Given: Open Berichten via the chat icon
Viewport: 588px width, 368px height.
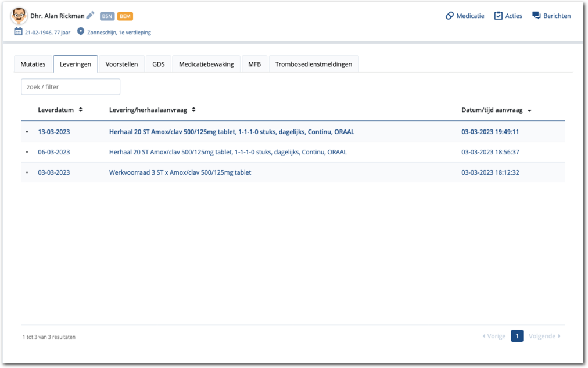Looking at the screenshot, I should [x=536, y=16].
